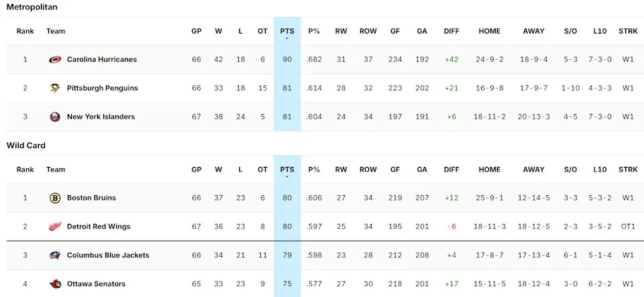
Task: Click the Columbus Blue Jackets logo
Action: click(55, 255)
